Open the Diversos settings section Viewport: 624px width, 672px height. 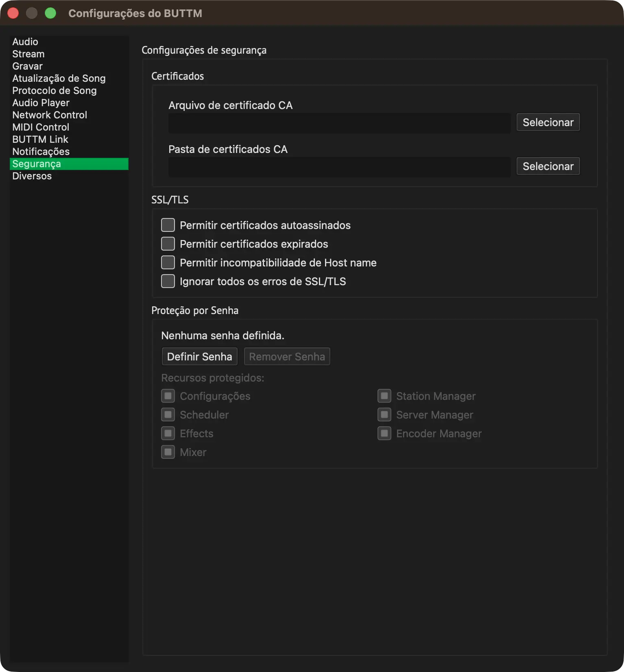(x=69, y=176)
